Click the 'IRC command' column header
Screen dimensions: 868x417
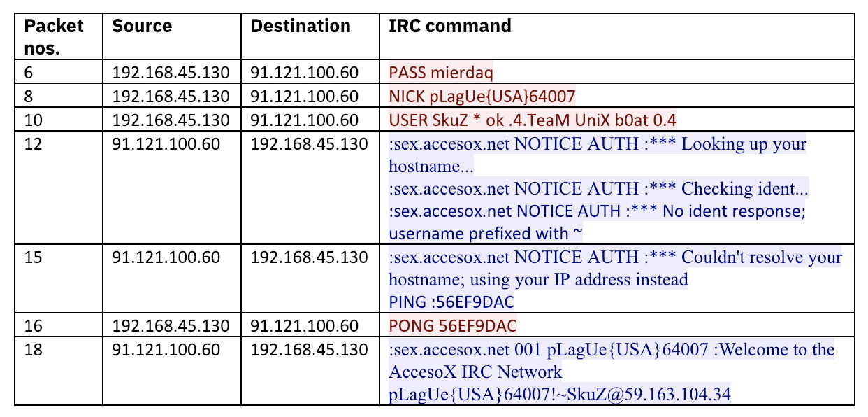point(450,27)
